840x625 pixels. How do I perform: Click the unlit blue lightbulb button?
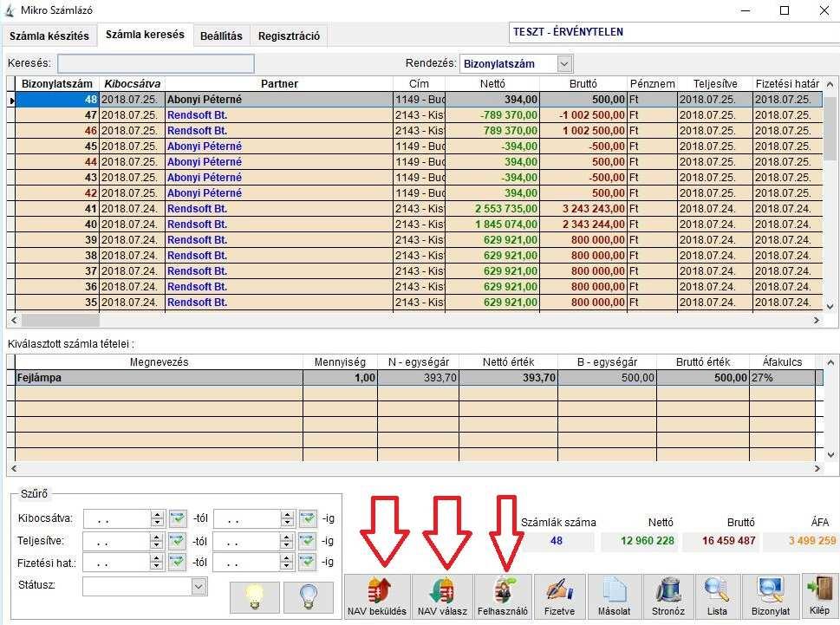pos(309,597)
